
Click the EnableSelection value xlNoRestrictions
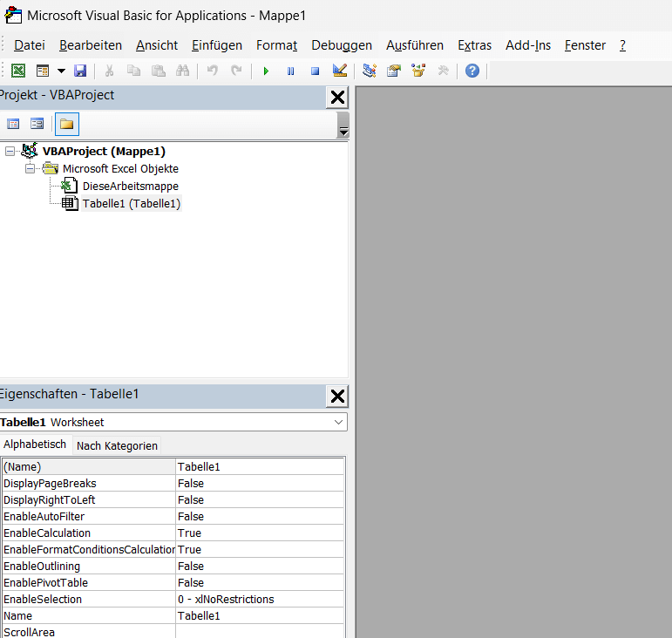click(260, 599)
